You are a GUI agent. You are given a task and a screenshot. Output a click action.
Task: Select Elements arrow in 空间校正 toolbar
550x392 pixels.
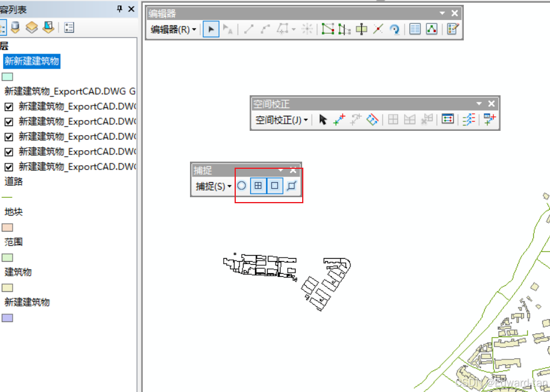click(x=323, y=119)
